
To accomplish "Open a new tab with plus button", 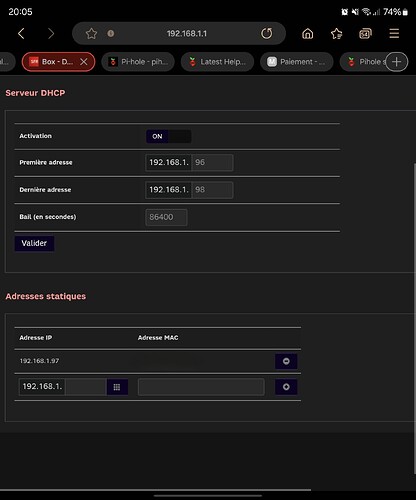I will pyautogui.click(x=396, y=62).
